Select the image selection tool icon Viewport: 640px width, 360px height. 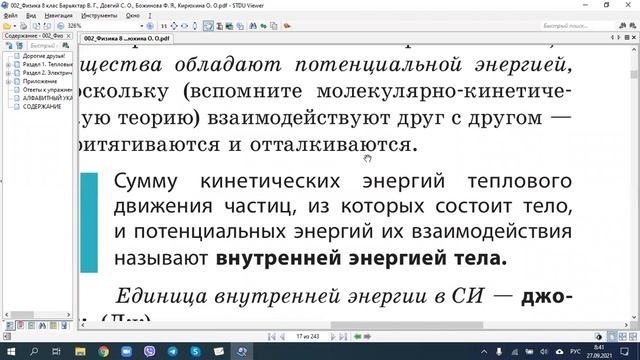click(x=229, y=26)
